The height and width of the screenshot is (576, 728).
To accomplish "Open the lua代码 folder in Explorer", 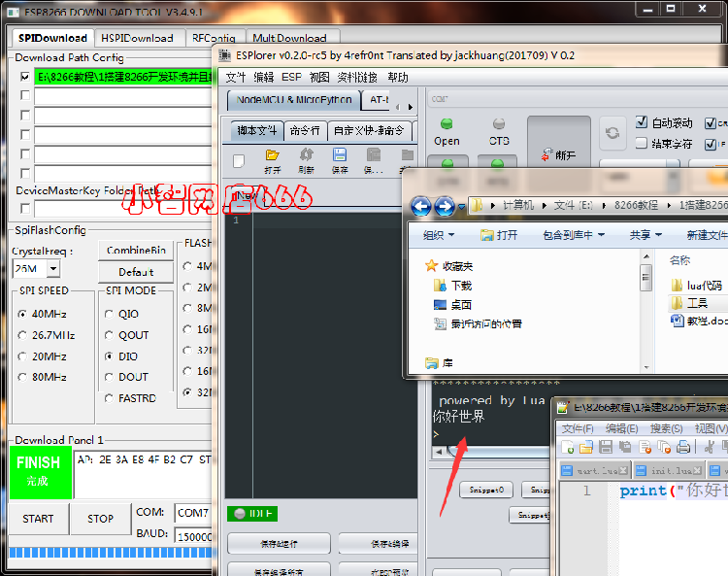I will 696,286.
